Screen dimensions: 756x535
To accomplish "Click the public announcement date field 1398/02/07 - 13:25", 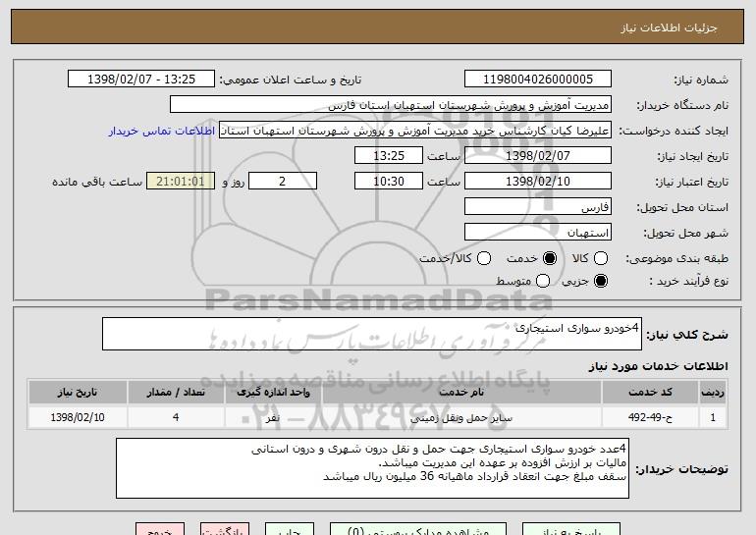I will point(141,80).
